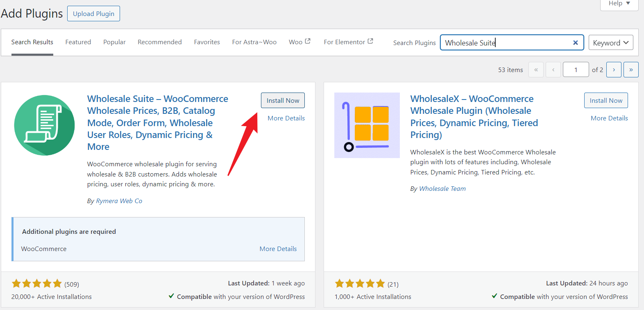644x310 pixels.
Task: Open the For Elementor external tab
Action: tap(348, 42)
